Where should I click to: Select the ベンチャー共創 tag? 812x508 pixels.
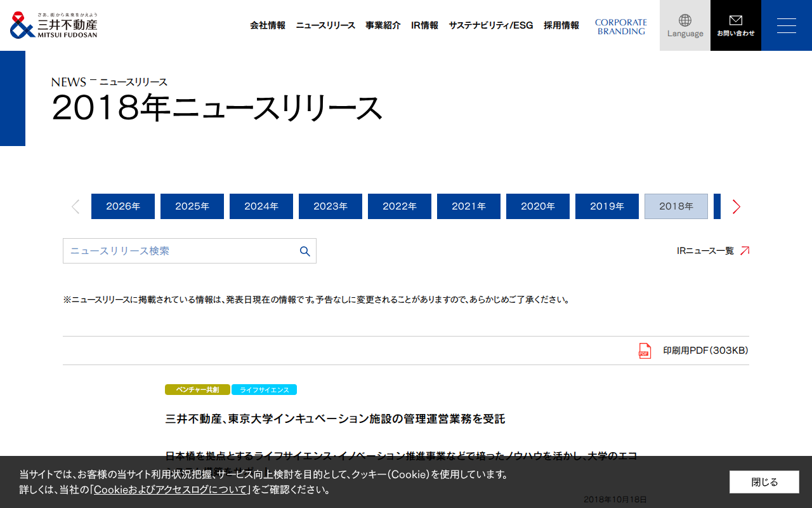(197, 390)
